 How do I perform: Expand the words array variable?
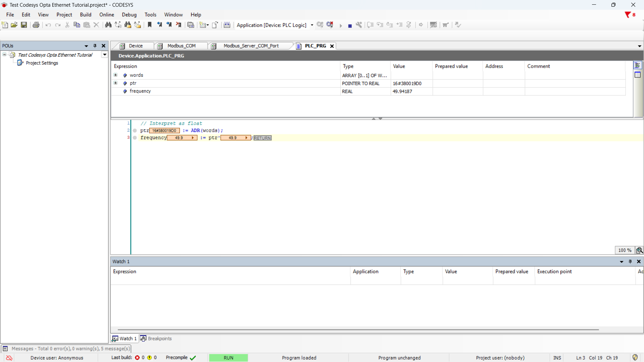(116, 75)
